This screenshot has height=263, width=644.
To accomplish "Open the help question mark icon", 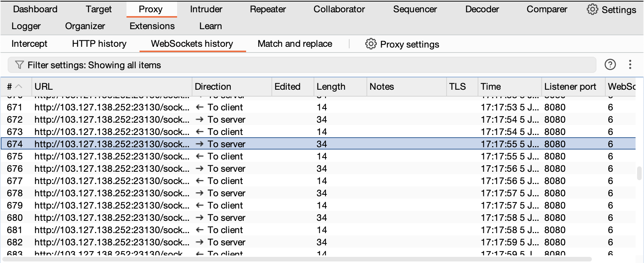I will tap(610, 65).
